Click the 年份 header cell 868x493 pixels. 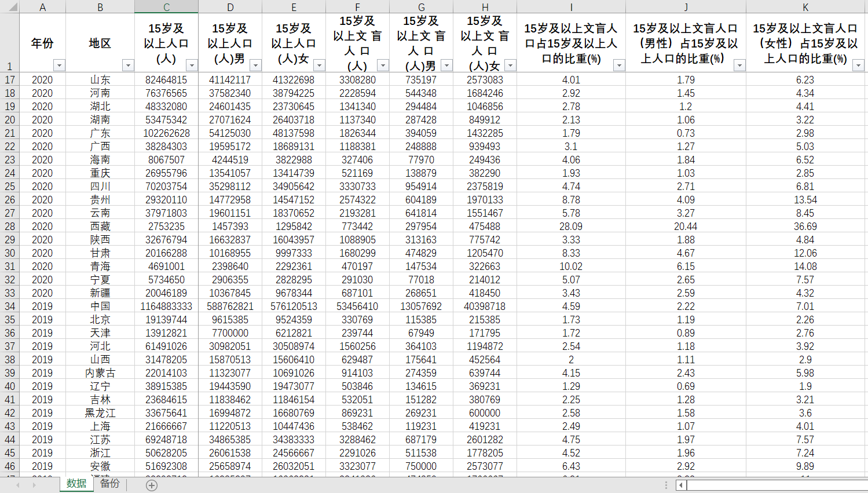pyautogui.click(x=42, y=43)
